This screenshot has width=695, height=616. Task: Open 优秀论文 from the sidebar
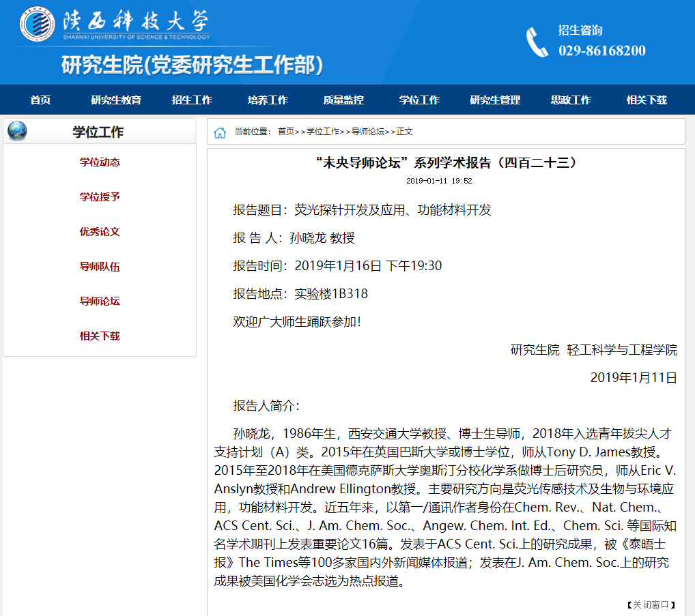coord(100,232)
